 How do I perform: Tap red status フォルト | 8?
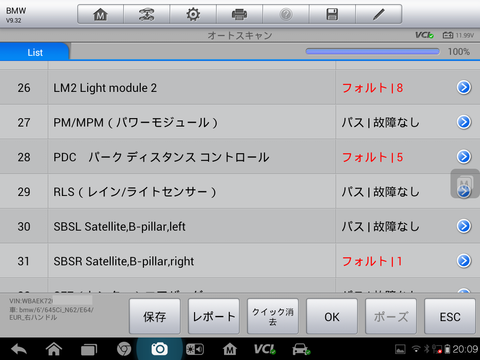click(372, 88)
